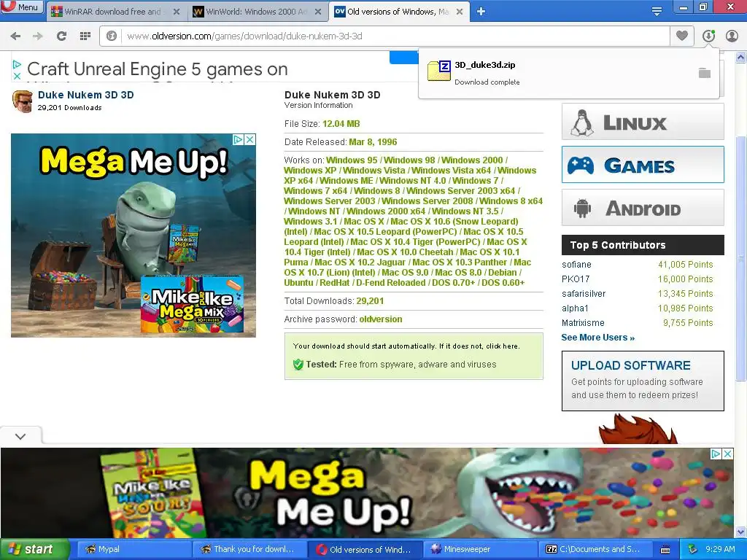
Task: Open the tab menu icon in title bar
Action: point(657,12)
